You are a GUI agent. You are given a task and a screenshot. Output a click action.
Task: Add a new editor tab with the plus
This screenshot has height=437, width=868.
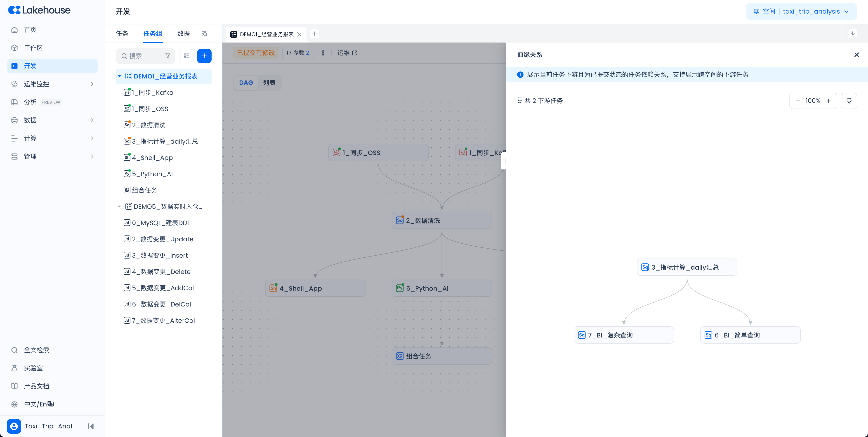click(314, 34)
